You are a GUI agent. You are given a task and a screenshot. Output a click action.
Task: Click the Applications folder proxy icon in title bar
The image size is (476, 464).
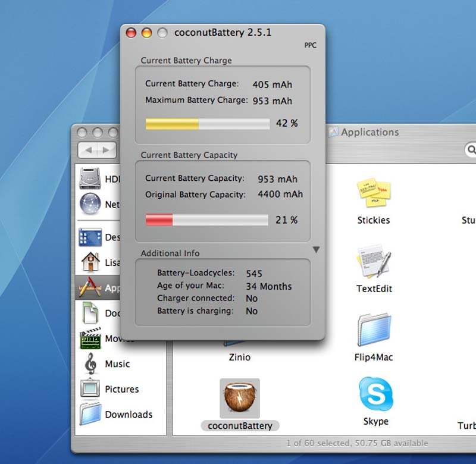point(333,131)
